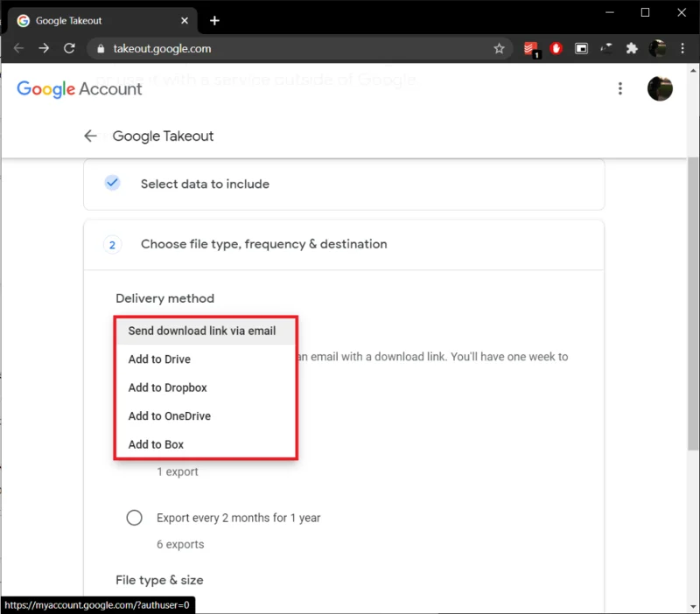Choose Add to Drive option
This screenshot has width=700, height=614.
(x=206, y=359)
